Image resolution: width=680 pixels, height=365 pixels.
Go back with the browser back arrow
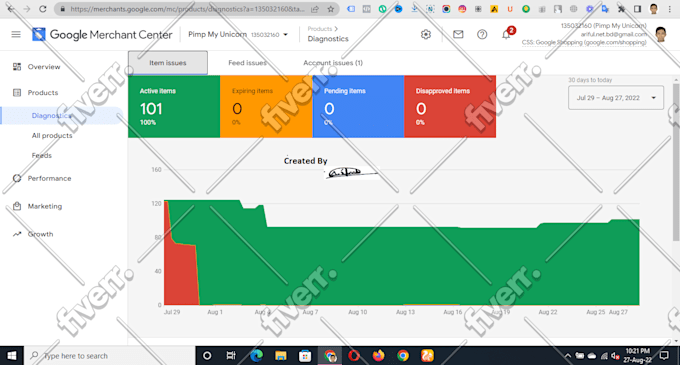pyautogui.click(x=11, y=9)
